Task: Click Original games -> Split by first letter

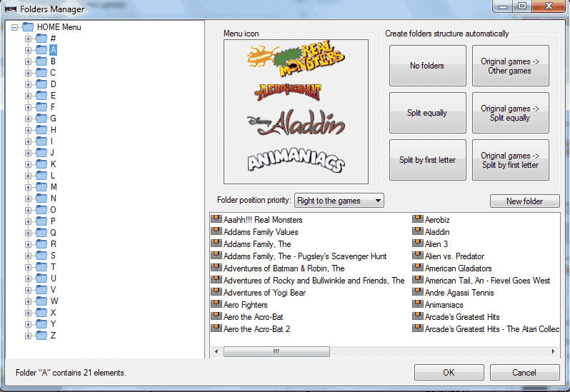Action: pos(511,160)
